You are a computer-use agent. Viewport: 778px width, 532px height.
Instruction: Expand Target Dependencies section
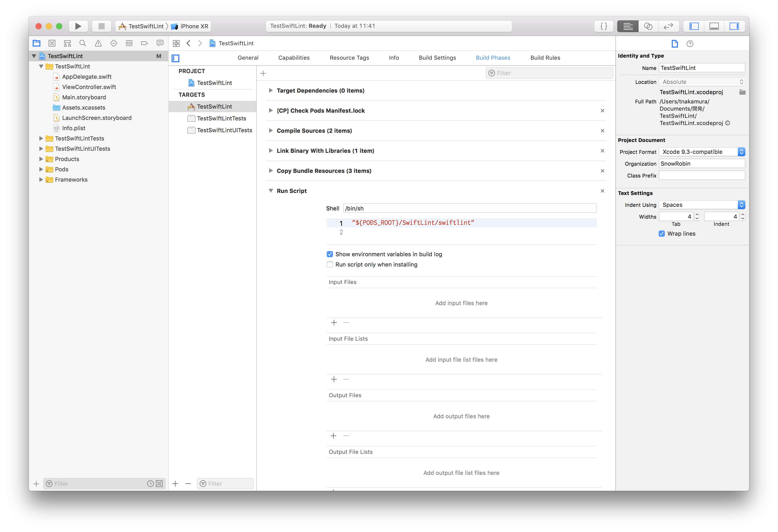tap(270, 90)
